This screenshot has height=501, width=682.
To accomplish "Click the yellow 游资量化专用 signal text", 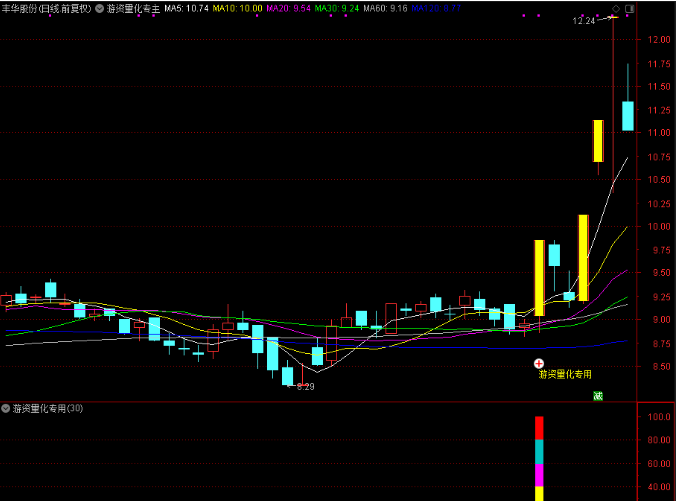I will [565, 374].
